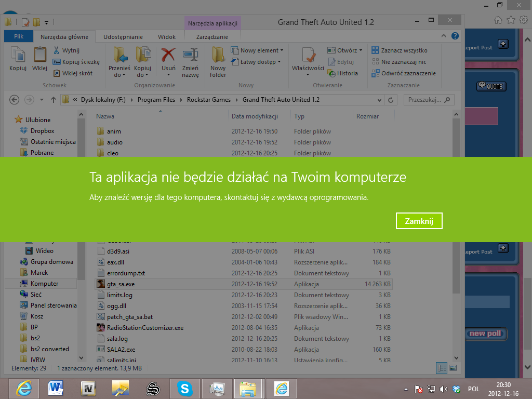Viewport: 532px width, 399px height.
Task: Open Kopiuj do dropdown
Action: pyautogui.click(x=142, y=62)
